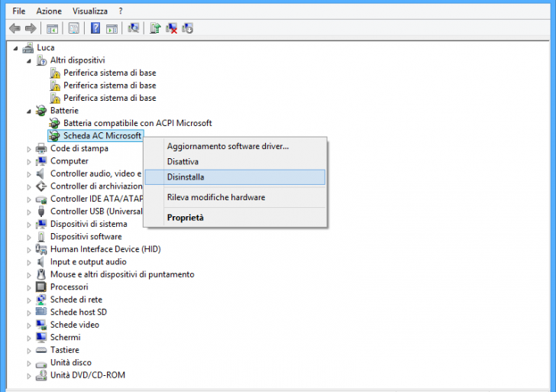This screenshot has height=392, width=556.
Task: Select Controller audio, video category
Action: click(96, 173)
